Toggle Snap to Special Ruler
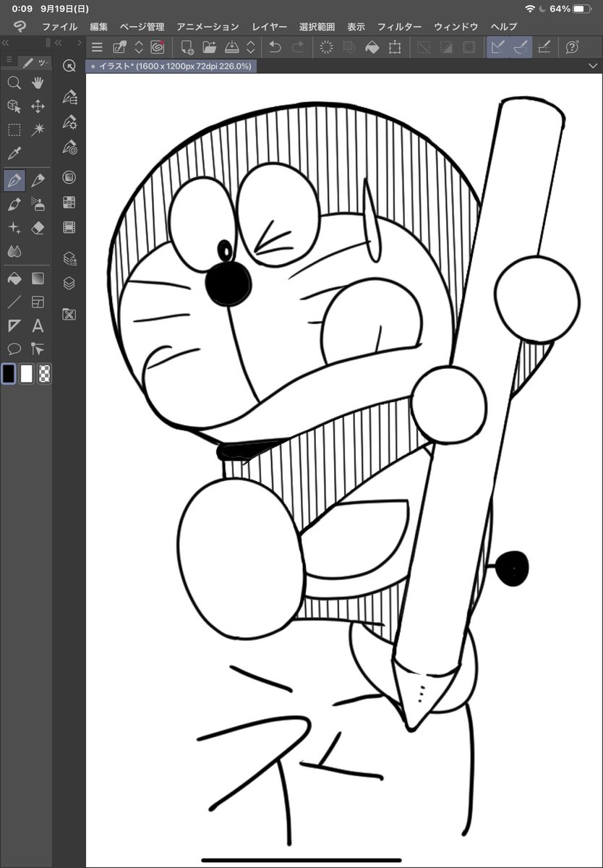 coord(521,48)
